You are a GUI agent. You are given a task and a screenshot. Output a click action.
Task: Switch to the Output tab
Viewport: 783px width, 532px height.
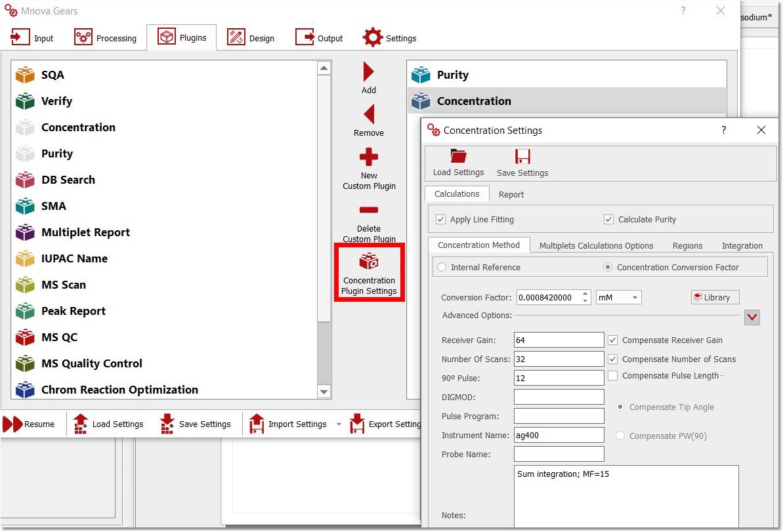point(319,39)
